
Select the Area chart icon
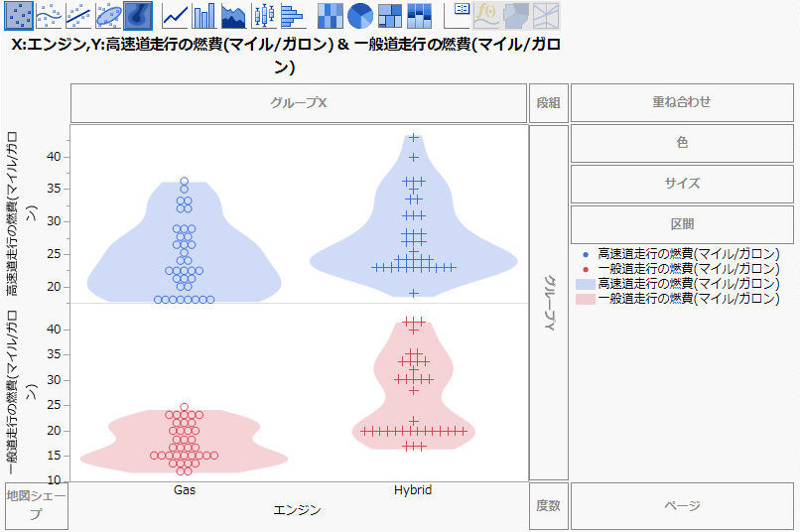[233, 15]
